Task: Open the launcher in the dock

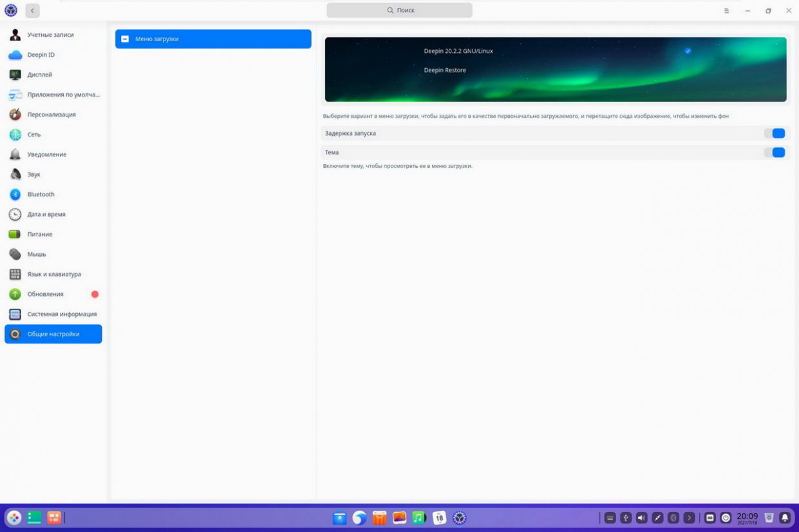Action: [14, 518]
